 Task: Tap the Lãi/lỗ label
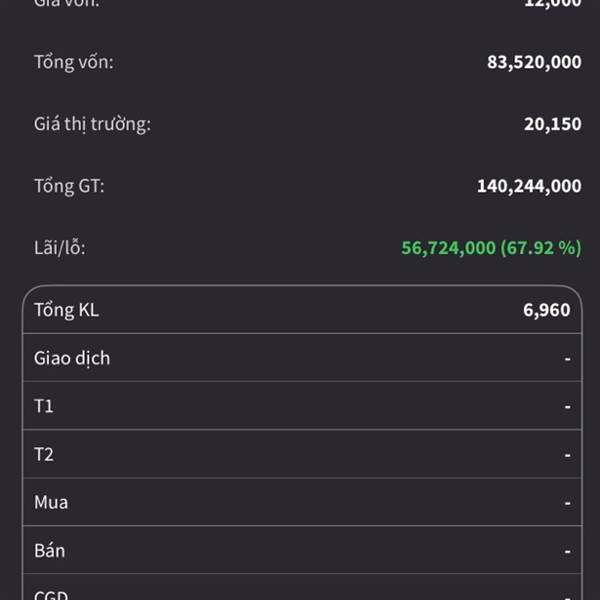(x=59, y=248)
